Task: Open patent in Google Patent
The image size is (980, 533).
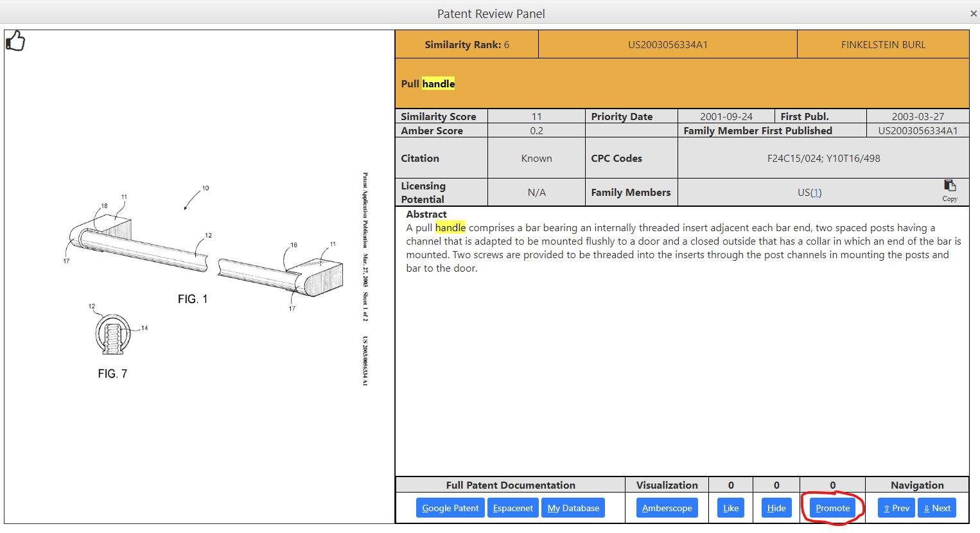Action: point(450,508)
